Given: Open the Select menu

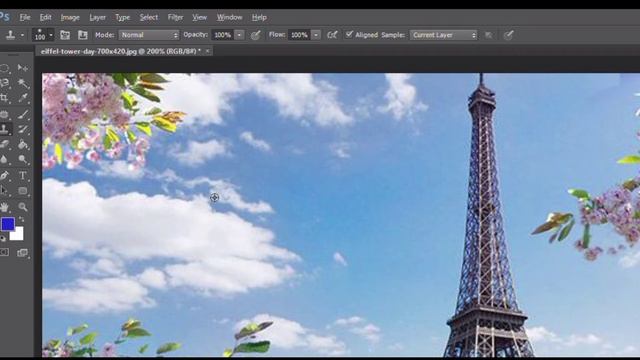Looking at the screenshot, I should tap(149, 18).
